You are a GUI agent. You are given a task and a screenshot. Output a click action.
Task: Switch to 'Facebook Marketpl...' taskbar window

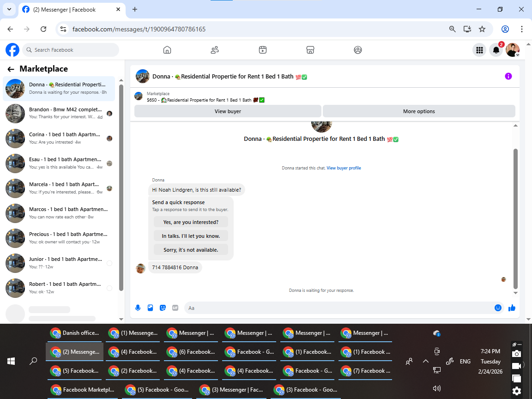(83, 390)
